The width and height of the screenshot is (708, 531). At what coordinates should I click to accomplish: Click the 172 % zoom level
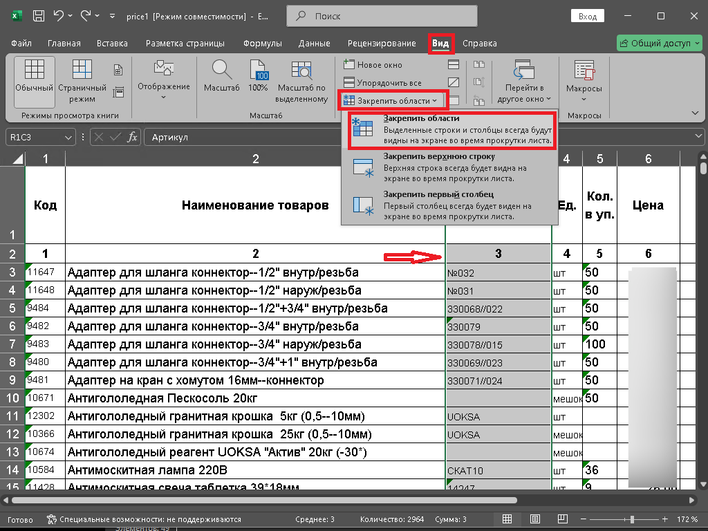[688, 519]
